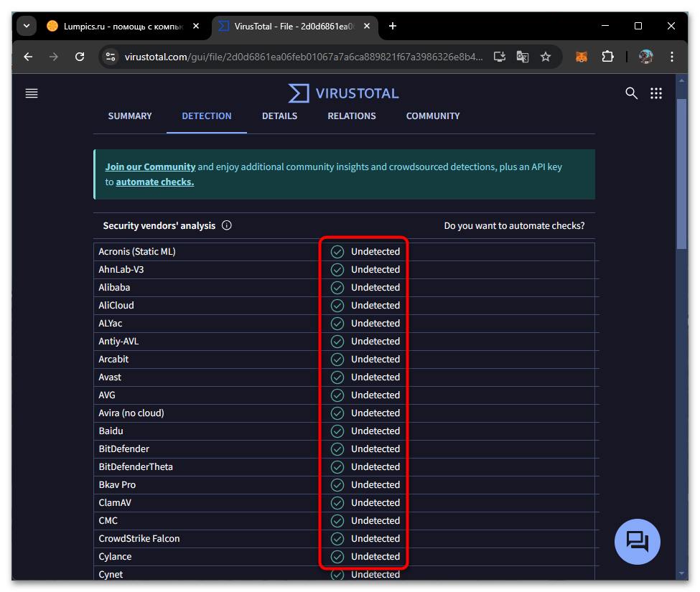
Task: Switch to the DETAILS tab
Action: point(279,116)
